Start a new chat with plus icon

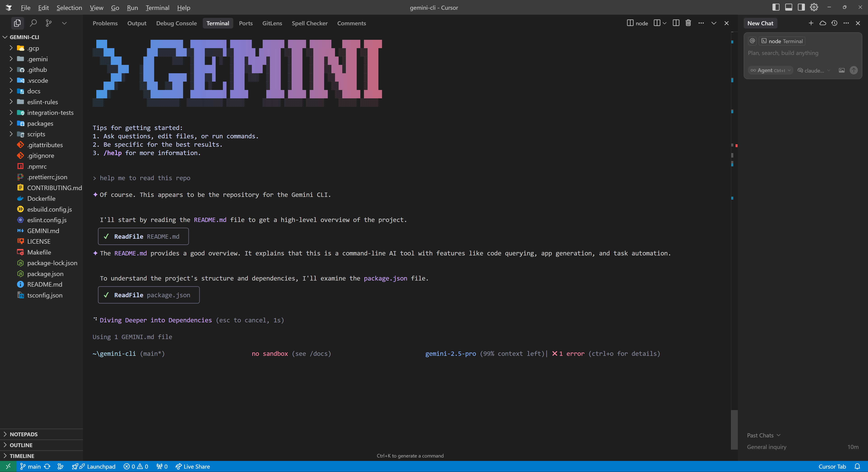point(811,23)
